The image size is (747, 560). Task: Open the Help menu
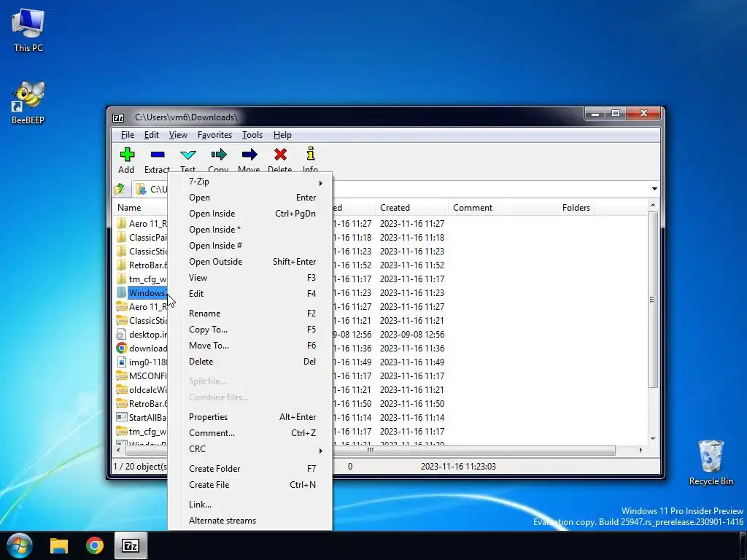(282, 135)
